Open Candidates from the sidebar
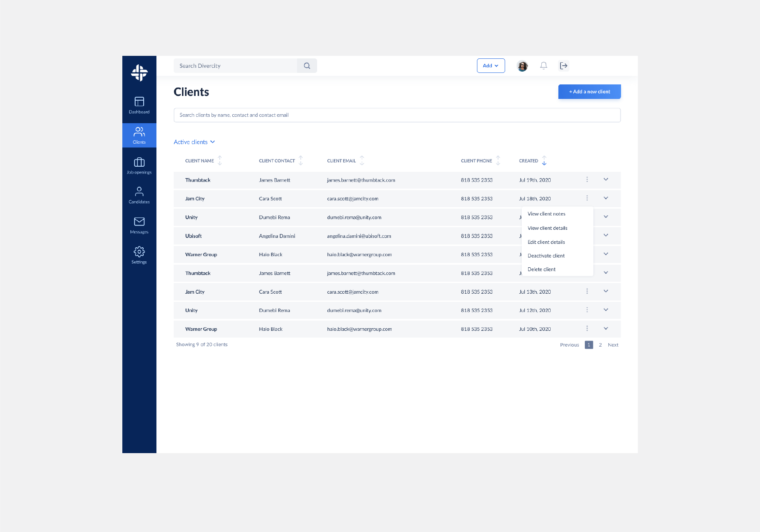 [x=139, y=195]
